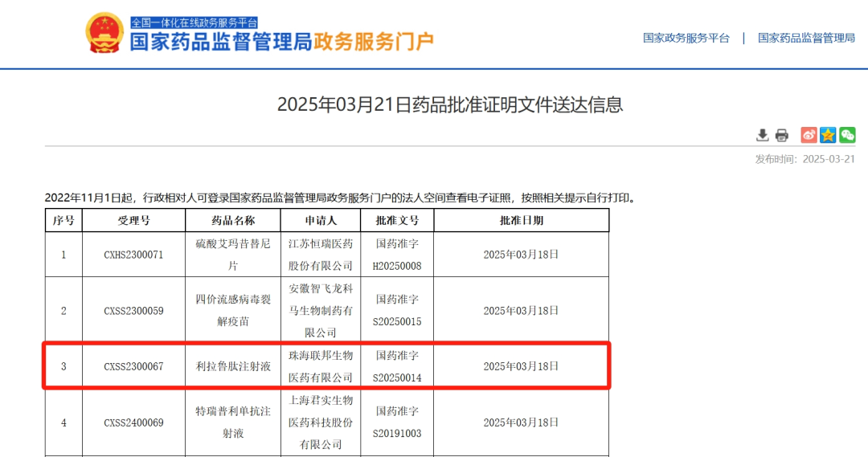Viewport: 868px width, 457px height.
Task: Click serial number 3 cell
Action: tap(63, 367)
